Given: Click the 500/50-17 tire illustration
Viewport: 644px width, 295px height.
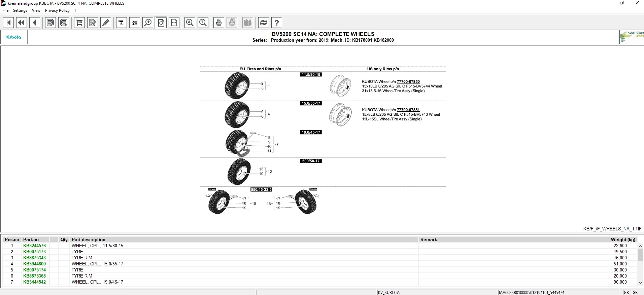Looking at the screenshot, I should pos(239,172).
